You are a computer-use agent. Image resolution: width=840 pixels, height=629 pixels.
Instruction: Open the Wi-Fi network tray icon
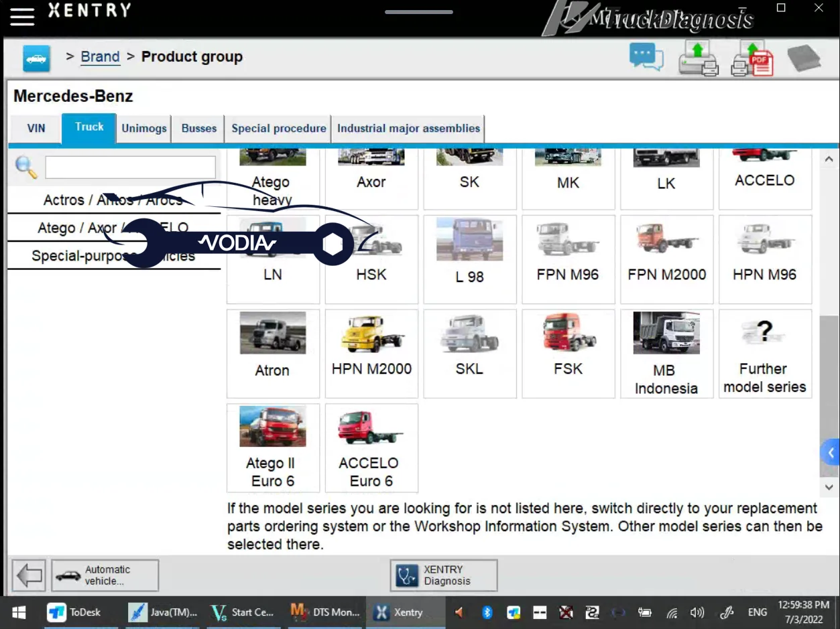pos(672,613)
